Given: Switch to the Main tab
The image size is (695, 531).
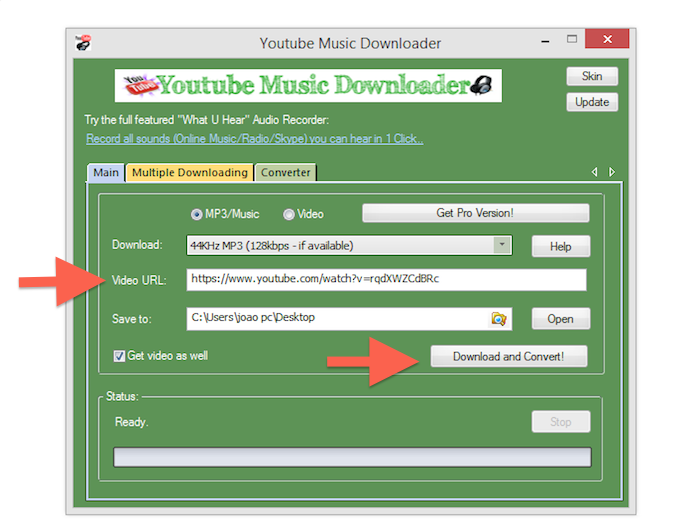Looking at the screenshot, I should [x=105, y=172].
